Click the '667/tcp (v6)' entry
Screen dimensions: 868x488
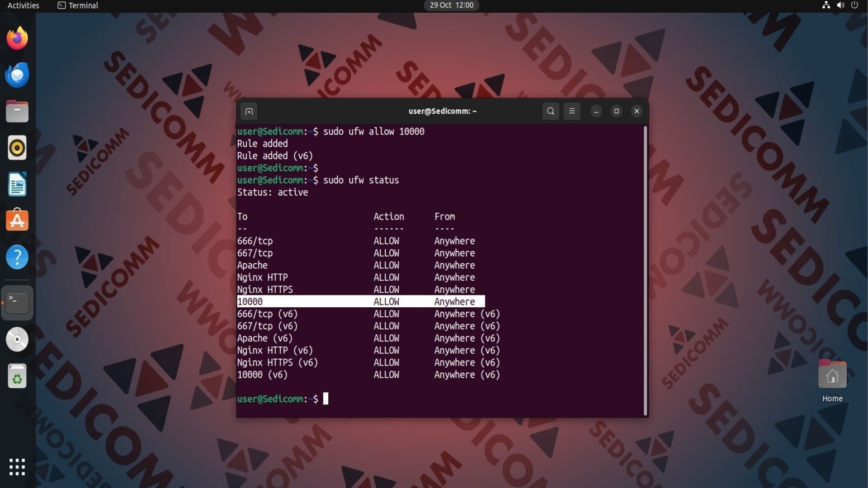pyautogui.click(x=267, y=326)
